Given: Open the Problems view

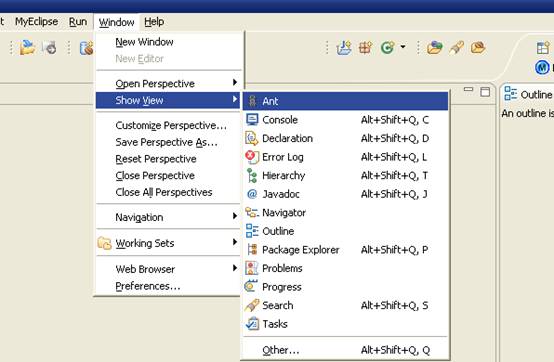Looking at the screenshot, I should (x=345, y=268).
